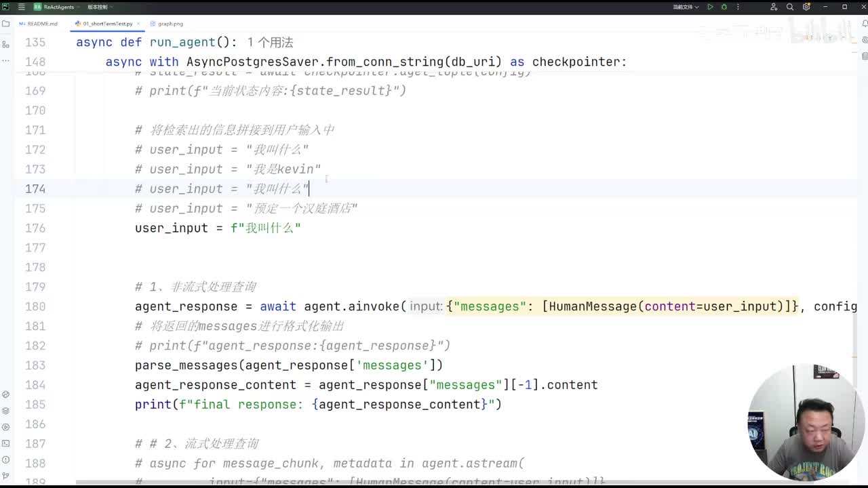The image size is (868, 488).
Task: Click the comment with '预定一个汉庭酒店'
Action: coord(246,208)
